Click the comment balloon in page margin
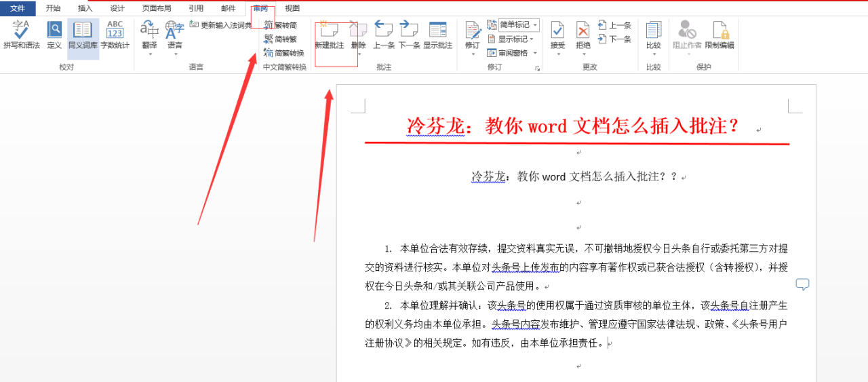The height and width of the screenshot is (382, 868). 802,284
